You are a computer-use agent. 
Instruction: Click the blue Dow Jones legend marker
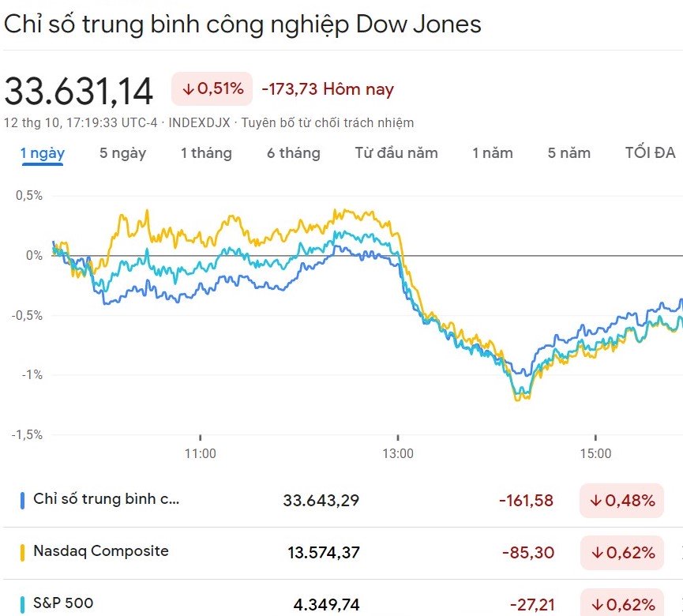(x=22, y=500)
